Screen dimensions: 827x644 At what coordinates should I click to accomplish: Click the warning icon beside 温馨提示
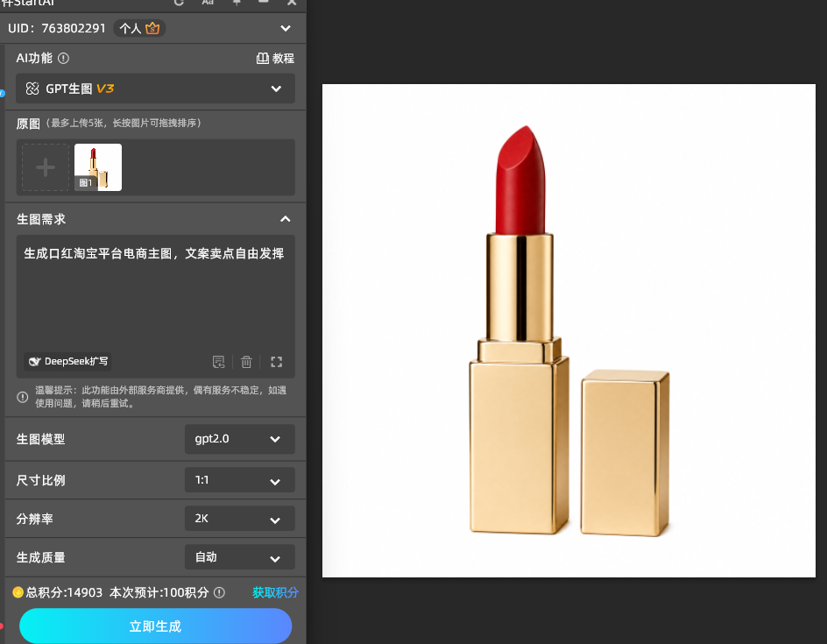[x=23, y=397]
